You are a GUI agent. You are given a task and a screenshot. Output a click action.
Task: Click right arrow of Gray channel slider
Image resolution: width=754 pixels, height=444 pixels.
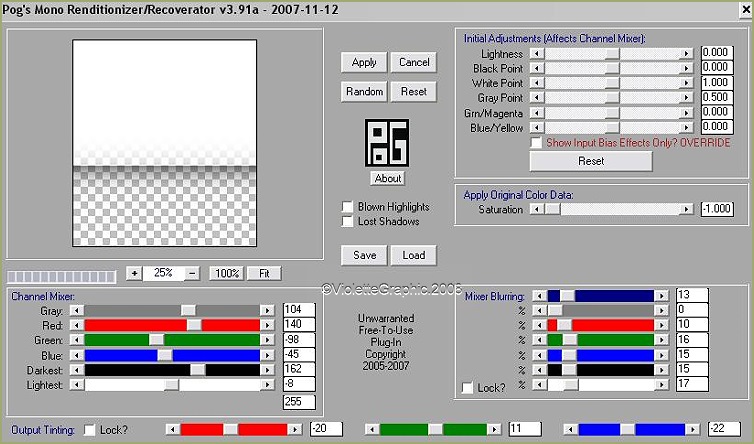click(x=267, y=311)
